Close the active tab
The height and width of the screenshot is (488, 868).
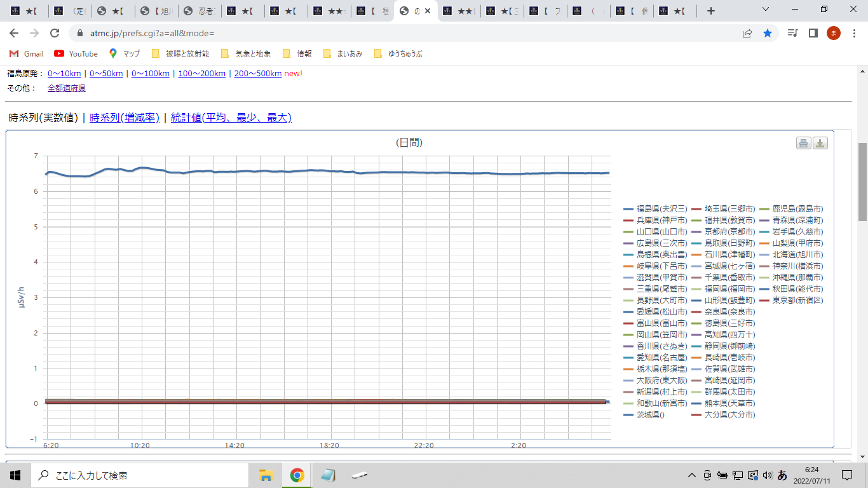point(428,11)
